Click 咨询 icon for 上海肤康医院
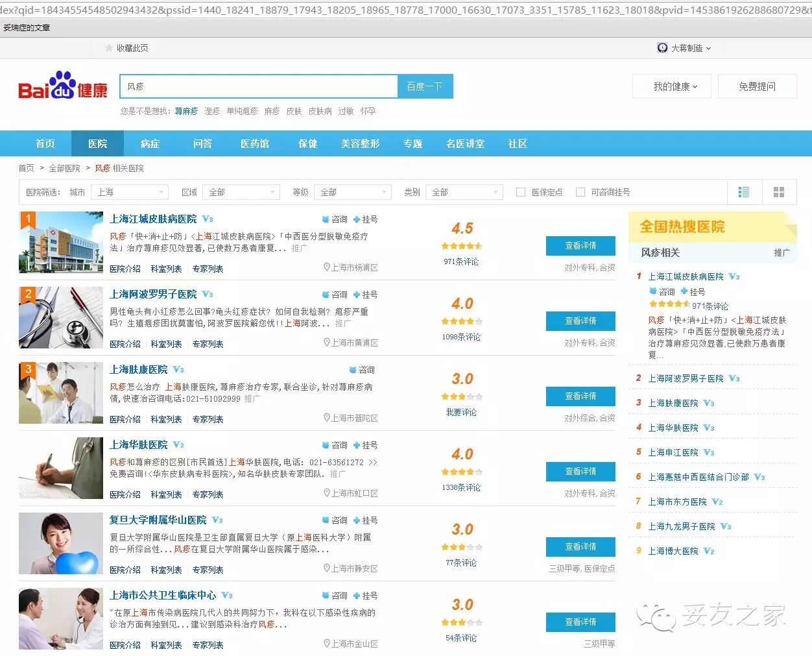This screenshot has width=812, height=656. tap(353, 370)
